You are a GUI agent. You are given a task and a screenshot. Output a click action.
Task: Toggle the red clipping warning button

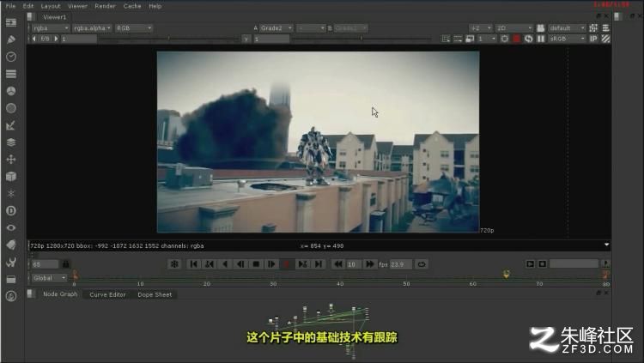517,39
